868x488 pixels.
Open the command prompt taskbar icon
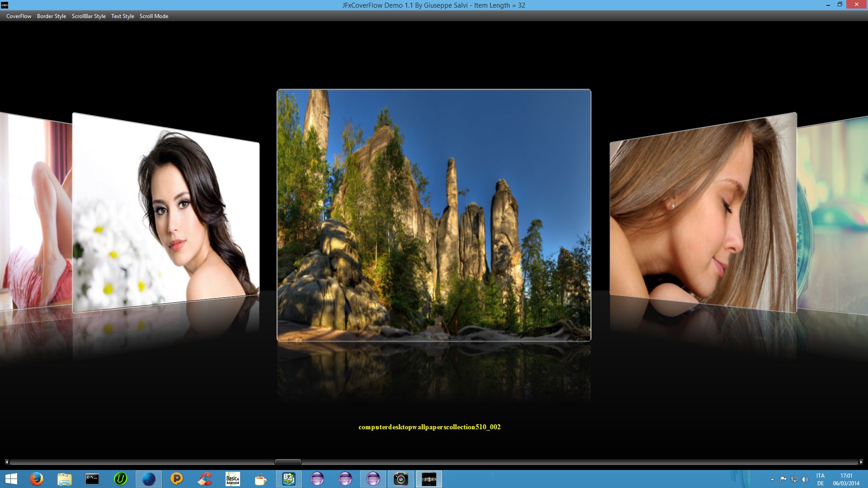[92, 479]
